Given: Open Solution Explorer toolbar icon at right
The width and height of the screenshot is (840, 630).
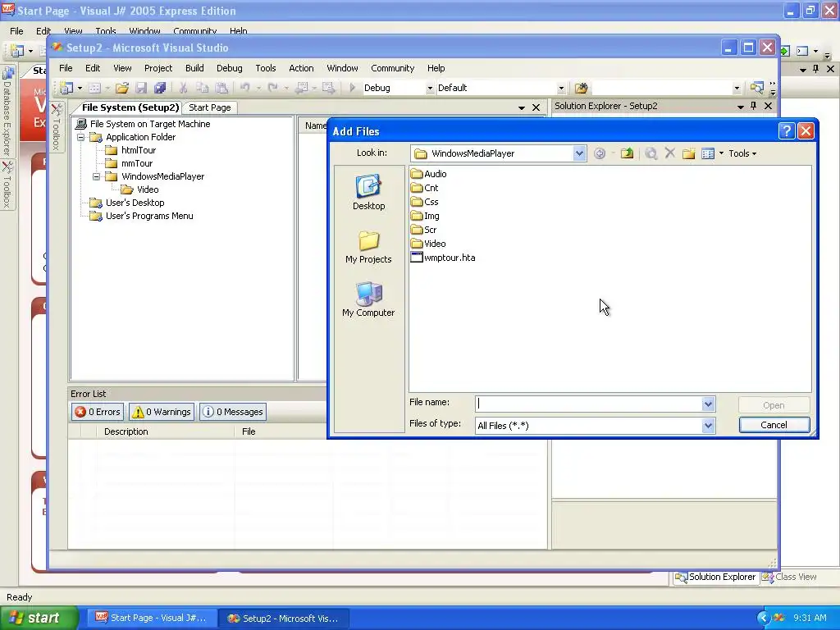Looking at the screenshot, I should tap(756, 88).
